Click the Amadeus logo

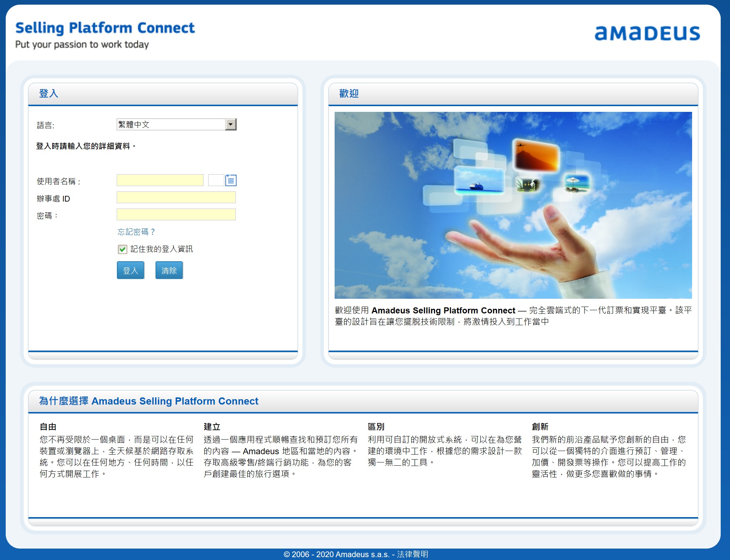coord(647,33)
